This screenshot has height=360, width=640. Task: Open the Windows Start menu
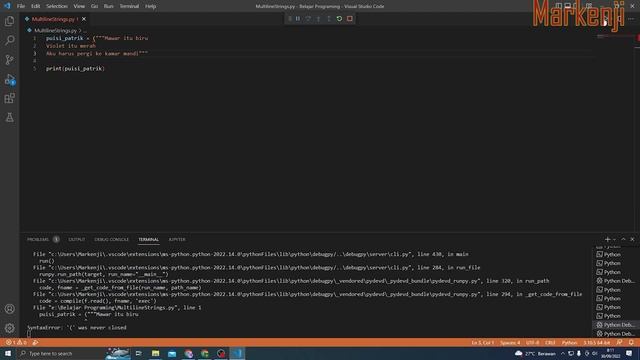[x=8, y=353]
